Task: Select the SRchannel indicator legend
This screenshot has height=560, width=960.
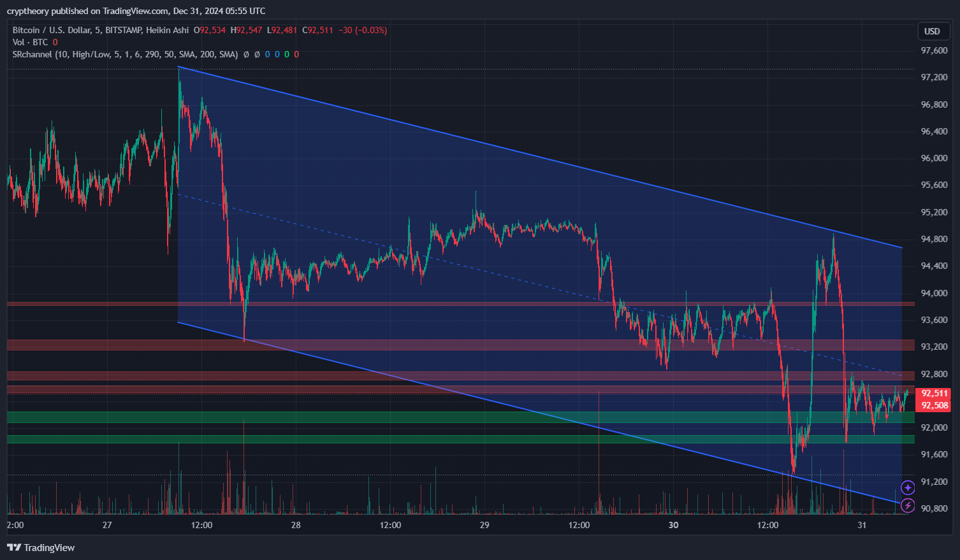Action: click(125, 54)
